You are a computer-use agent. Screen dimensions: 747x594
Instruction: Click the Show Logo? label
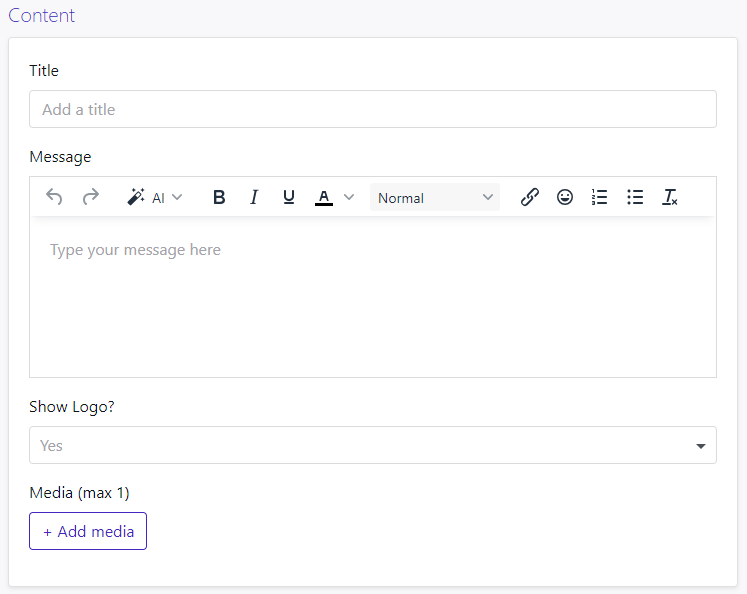point(72,406)
